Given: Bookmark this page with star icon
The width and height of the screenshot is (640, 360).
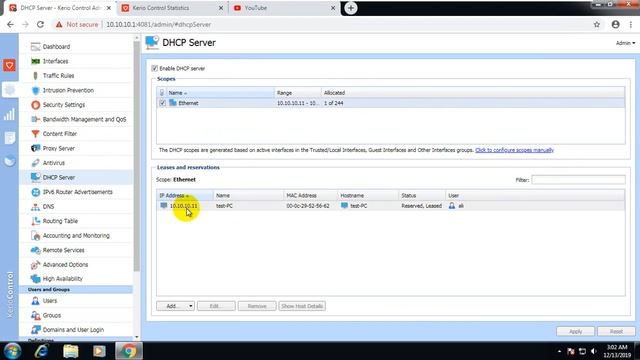Looking at the screenshot, I should tap(597, 24).
